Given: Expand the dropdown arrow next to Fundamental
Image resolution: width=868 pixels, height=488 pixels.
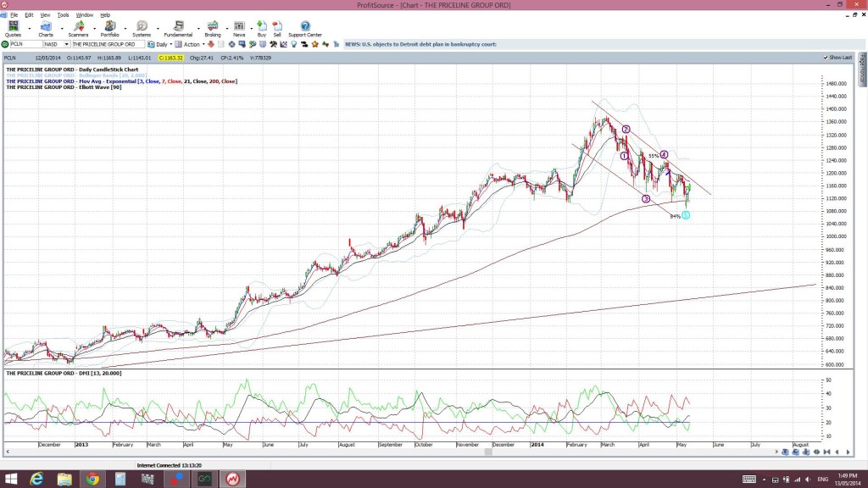Looking at the screenshot, I should pyautogui.click(x=198, y=28).
